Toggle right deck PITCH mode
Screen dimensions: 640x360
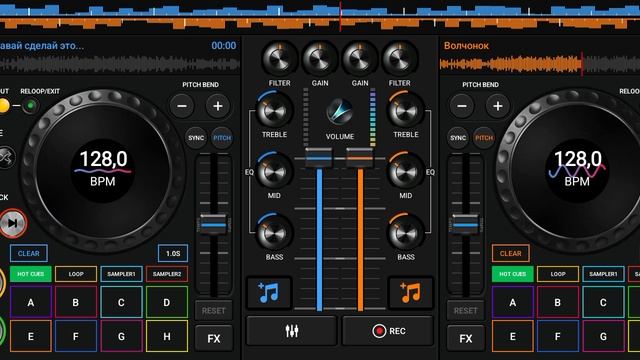(x=484, y=138)
